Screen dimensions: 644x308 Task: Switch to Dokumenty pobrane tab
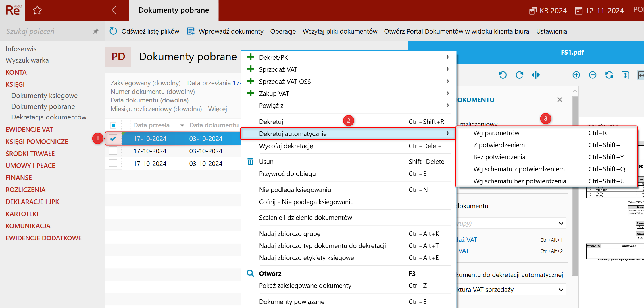pos(174,10)
